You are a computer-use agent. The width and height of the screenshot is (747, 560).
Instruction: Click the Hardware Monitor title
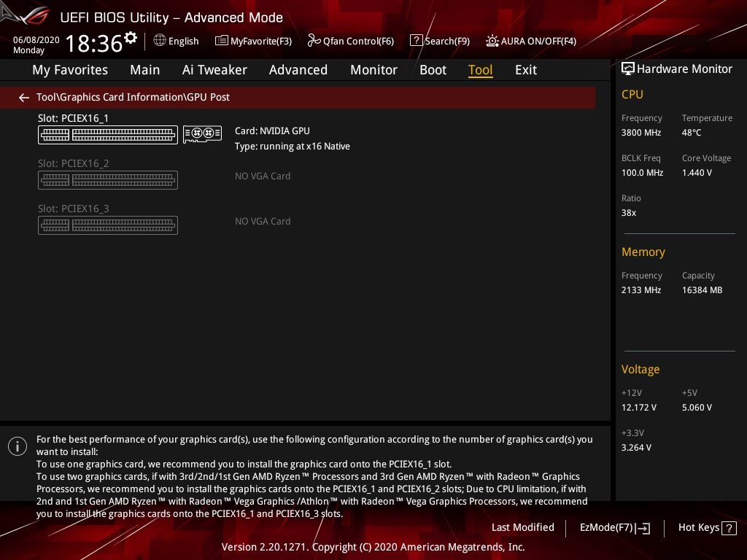[x=684, y=69]
